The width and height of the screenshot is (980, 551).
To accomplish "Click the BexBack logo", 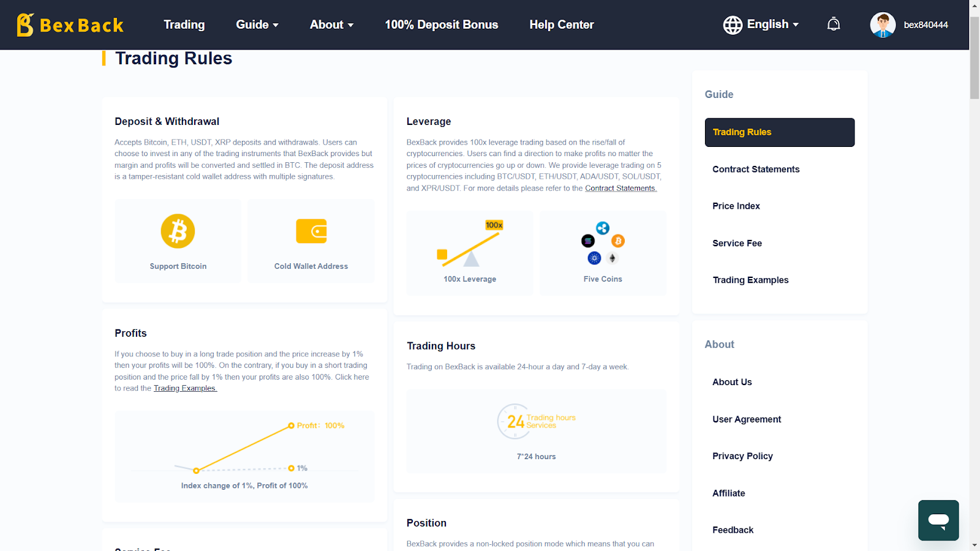I will [70, 24].
